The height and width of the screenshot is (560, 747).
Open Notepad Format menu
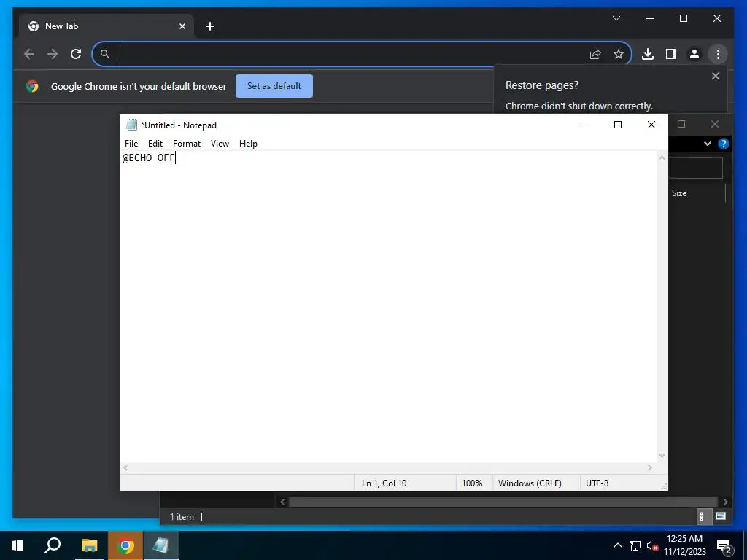(186, 144)
